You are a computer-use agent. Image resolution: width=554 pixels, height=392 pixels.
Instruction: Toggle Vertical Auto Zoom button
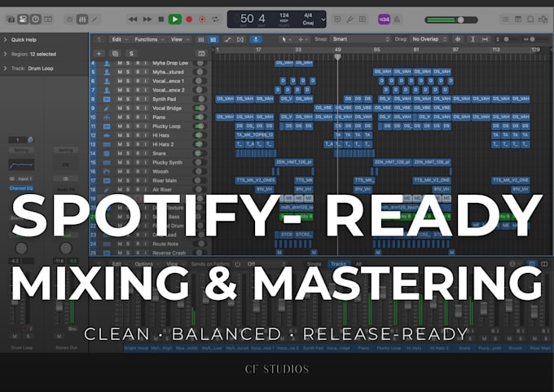point(473,40)
